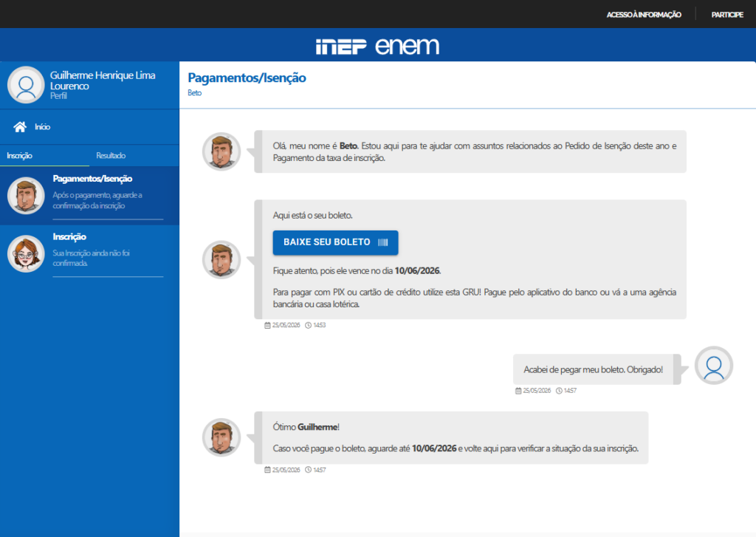Open the Perfil link

point(58,96)
